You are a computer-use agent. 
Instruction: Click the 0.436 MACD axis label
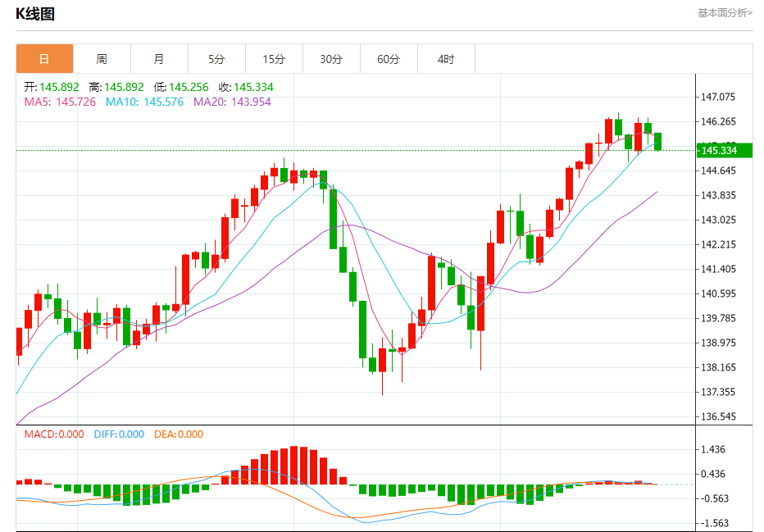pyautogui.click(x=713, y=474)
